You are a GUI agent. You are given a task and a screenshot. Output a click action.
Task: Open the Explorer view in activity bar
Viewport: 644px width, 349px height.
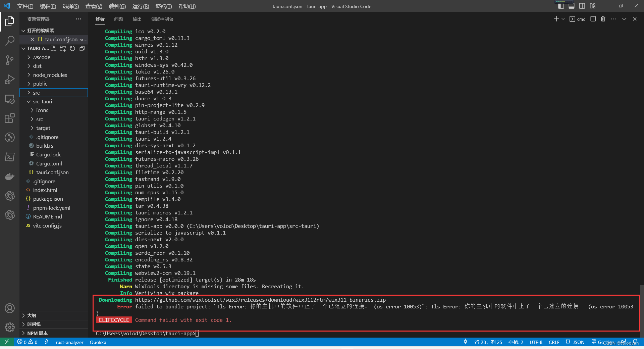point(10,21)
